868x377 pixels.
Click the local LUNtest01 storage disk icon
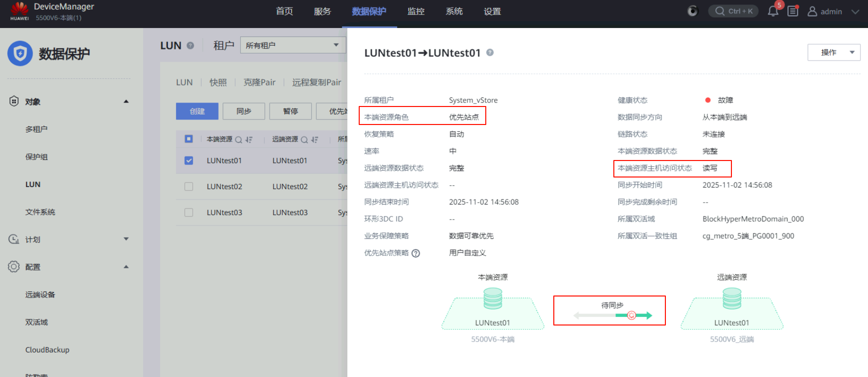point(493,299)
